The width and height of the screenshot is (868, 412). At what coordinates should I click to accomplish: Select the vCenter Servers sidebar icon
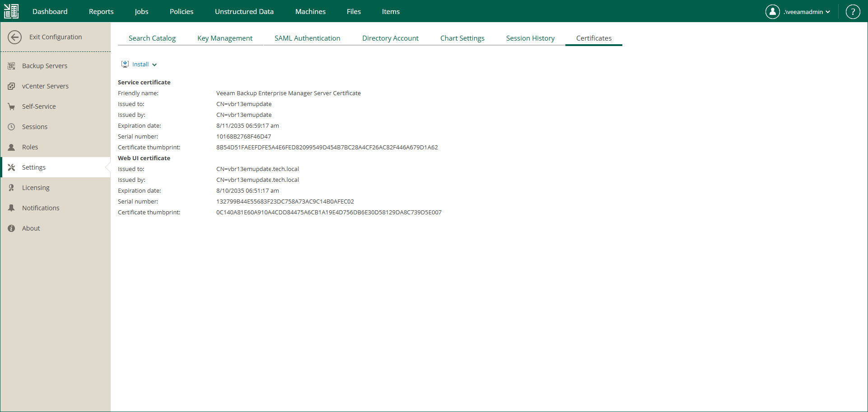(x=11, y=86)
